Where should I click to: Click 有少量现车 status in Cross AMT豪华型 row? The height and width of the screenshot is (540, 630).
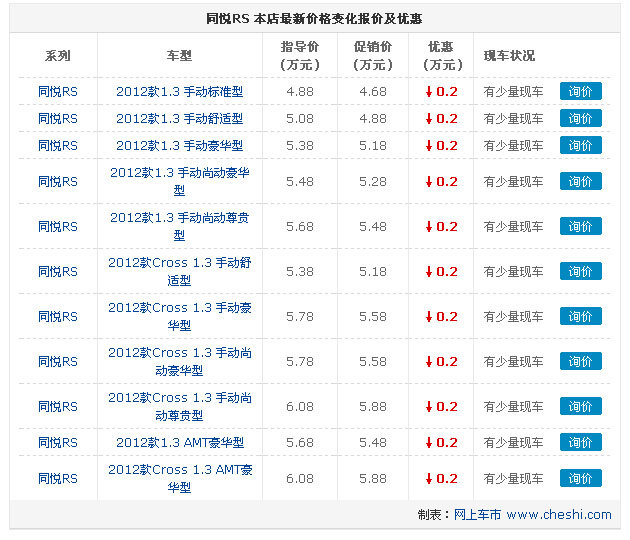point(513,479)
